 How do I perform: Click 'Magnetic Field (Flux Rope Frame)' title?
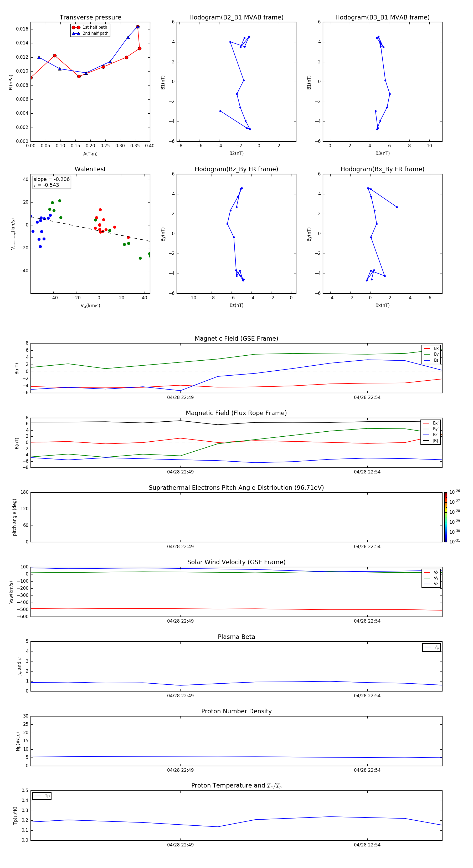coord(236,413)
